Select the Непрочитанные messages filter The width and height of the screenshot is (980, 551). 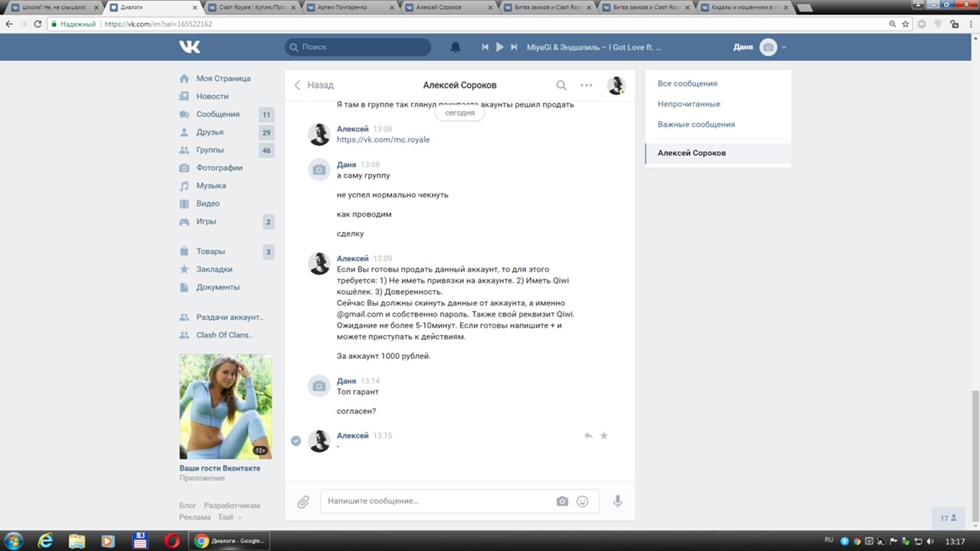click(x=688, y=104)
